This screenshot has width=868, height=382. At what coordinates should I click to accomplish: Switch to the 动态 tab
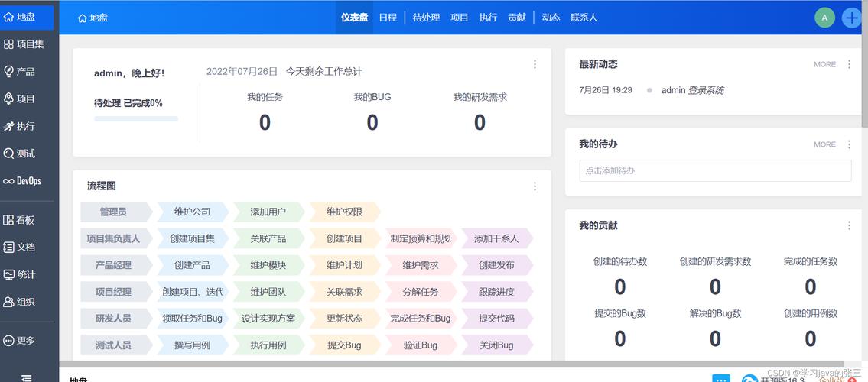pyautogui.click(x=551, y=18)
